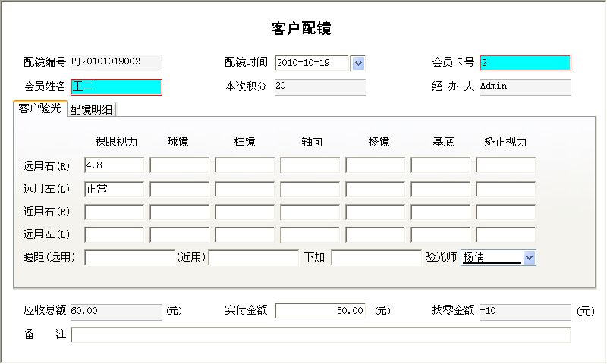Viewport: 607px width, 364px height.
Task: Select the 客户验光 tab
Action: [40, 108]
